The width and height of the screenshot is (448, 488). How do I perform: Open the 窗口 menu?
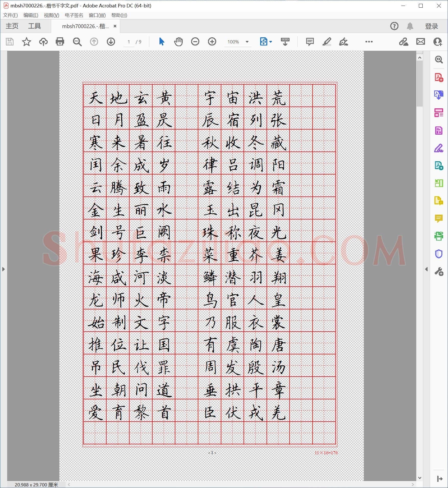(x=97, y=15)
